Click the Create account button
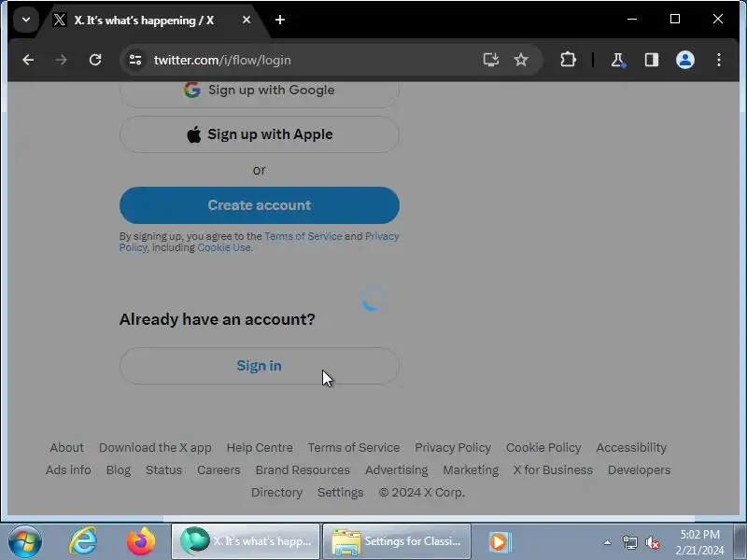The height and width of the screenshot is (560, 747). [x=260, y=205]
